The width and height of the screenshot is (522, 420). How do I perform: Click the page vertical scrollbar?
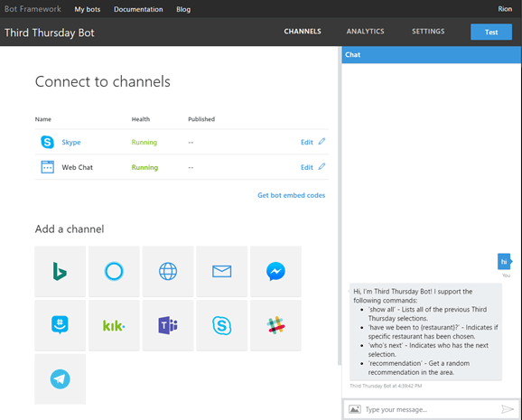[340, 205]
